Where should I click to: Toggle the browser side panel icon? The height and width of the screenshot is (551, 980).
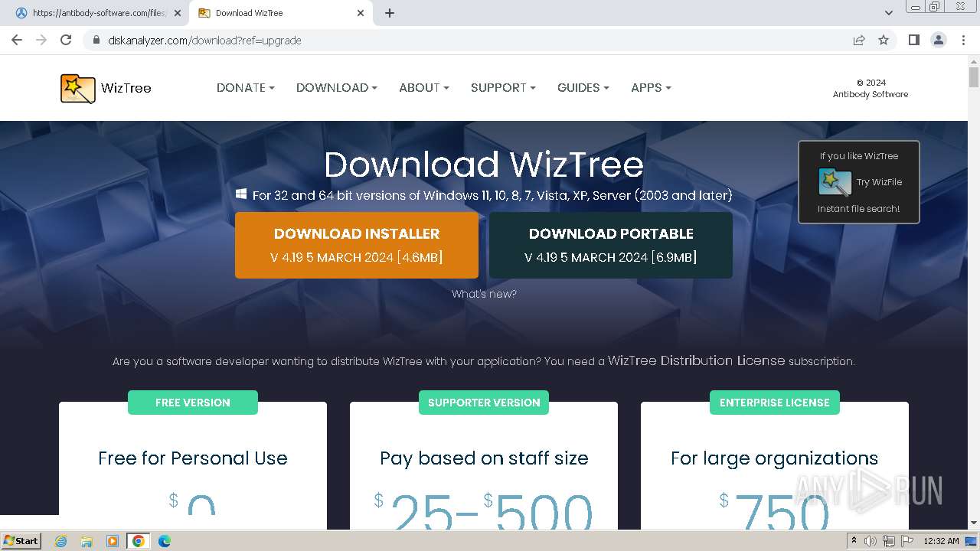pyautogui.click(x=913, y=40)
